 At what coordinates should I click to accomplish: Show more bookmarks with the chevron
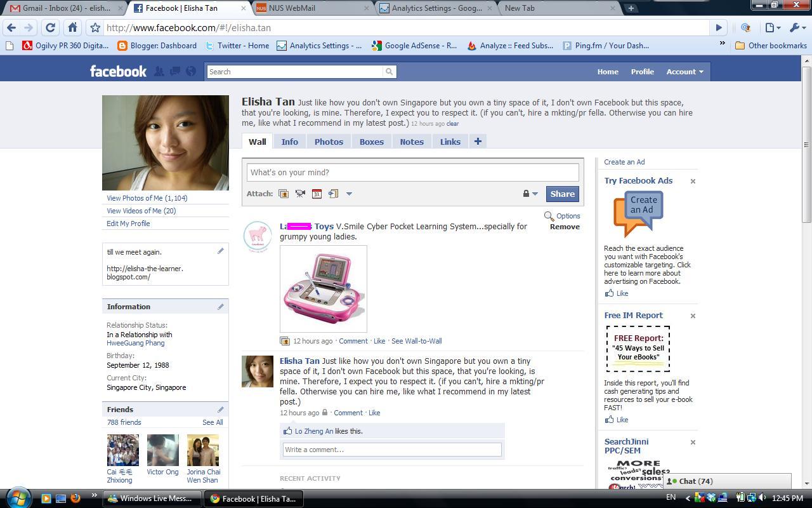[722, 45]
